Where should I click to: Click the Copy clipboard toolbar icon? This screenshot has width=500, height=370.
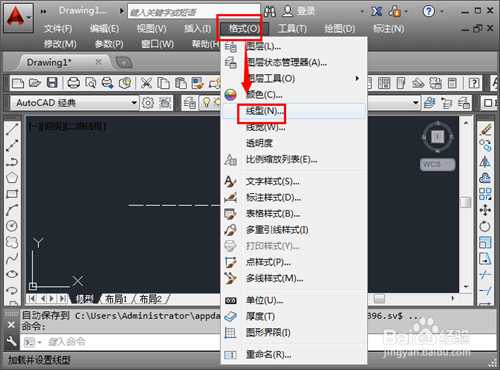[x=163, y=83]
